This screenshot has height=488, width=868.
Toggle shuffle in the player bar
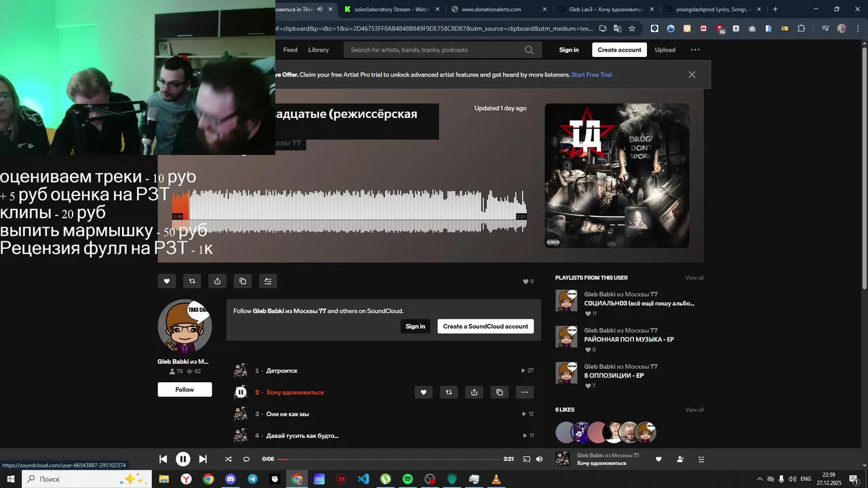(228, 459)
